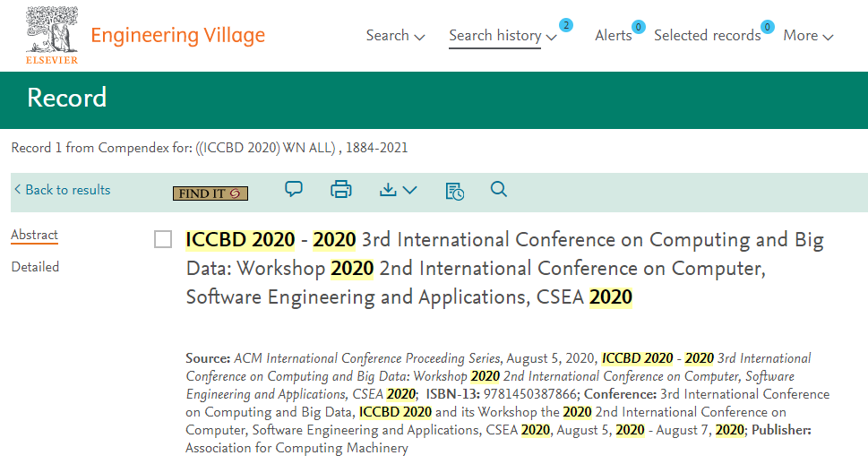Switch to the Abstract view tab

coord(34,236)
